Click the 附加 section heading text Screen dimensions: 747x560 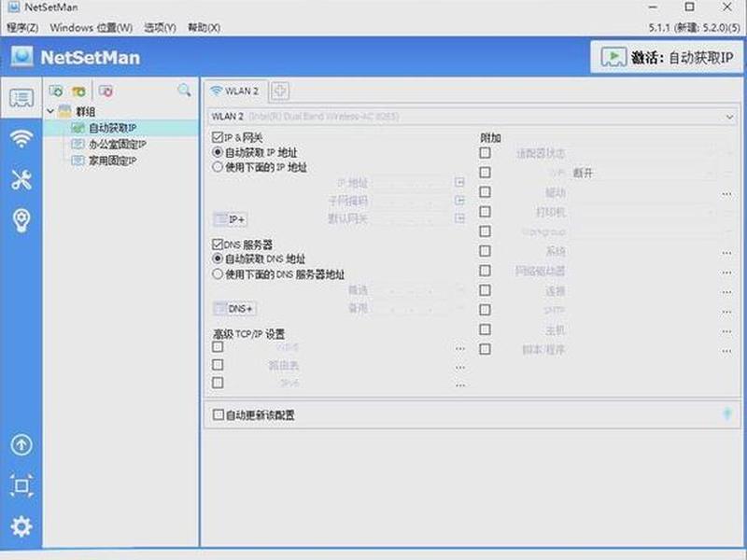[490, 137]
